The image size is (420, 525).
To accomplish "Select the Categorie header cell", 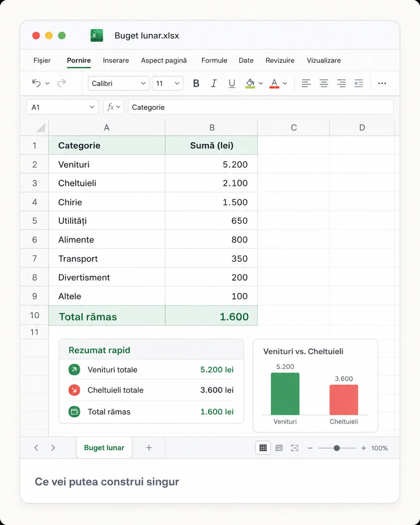I will (x=107, y=145).
